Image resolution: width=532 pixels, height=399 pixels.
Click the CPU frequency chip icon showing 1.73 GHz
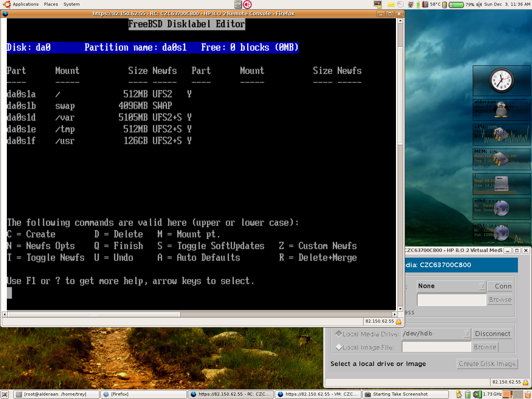click(477, 394)
